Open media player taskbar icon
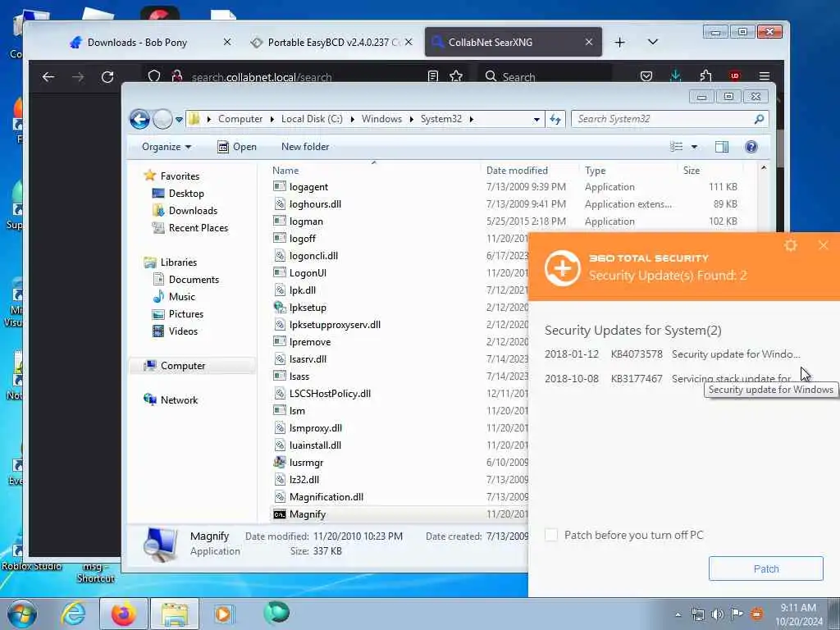 pyautogui.click(x=223, y=614)
